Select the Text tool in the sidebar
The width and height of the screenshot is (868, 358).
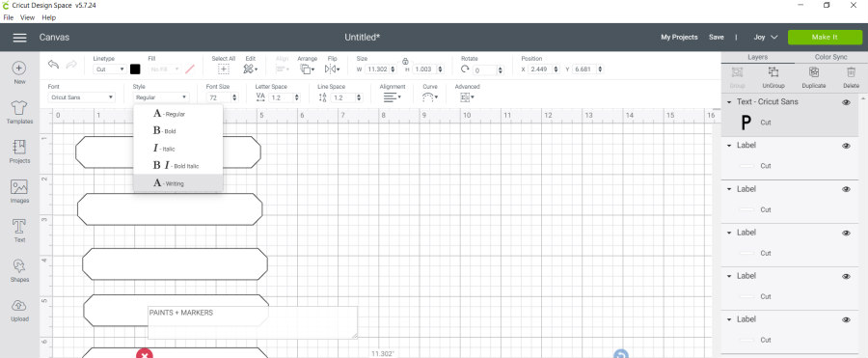[x=19, y=231]
